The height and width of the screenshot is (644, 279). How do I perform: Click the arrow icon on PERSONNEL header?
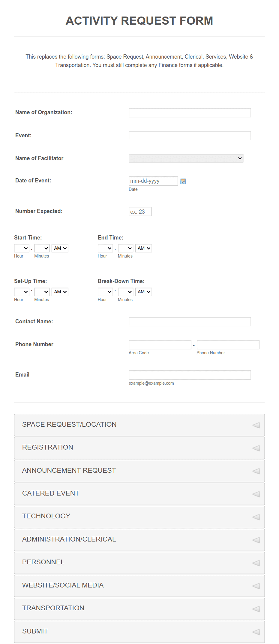256,563
